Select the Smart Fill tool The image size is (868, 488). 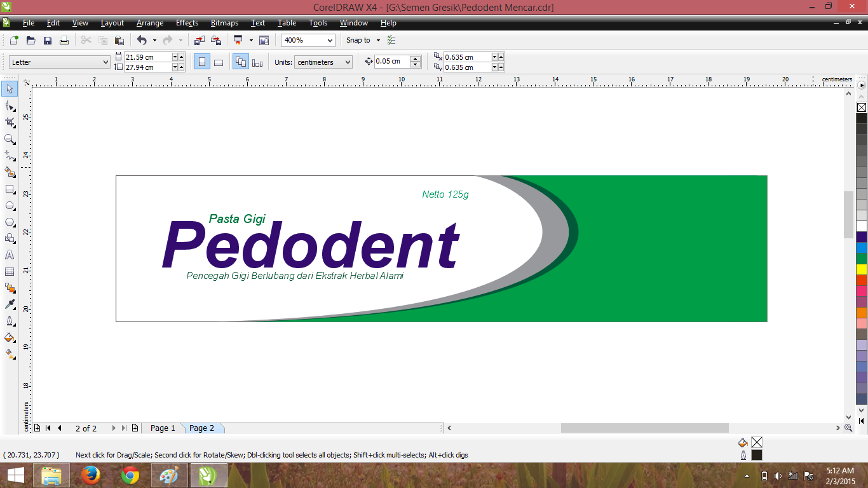10,172
